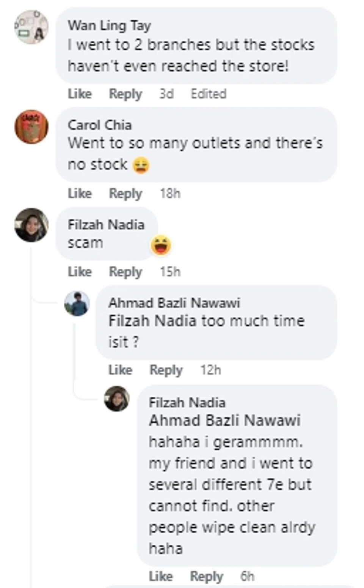Open Filzah Nadia's avatar on scam comment

[x=31, y=225]
